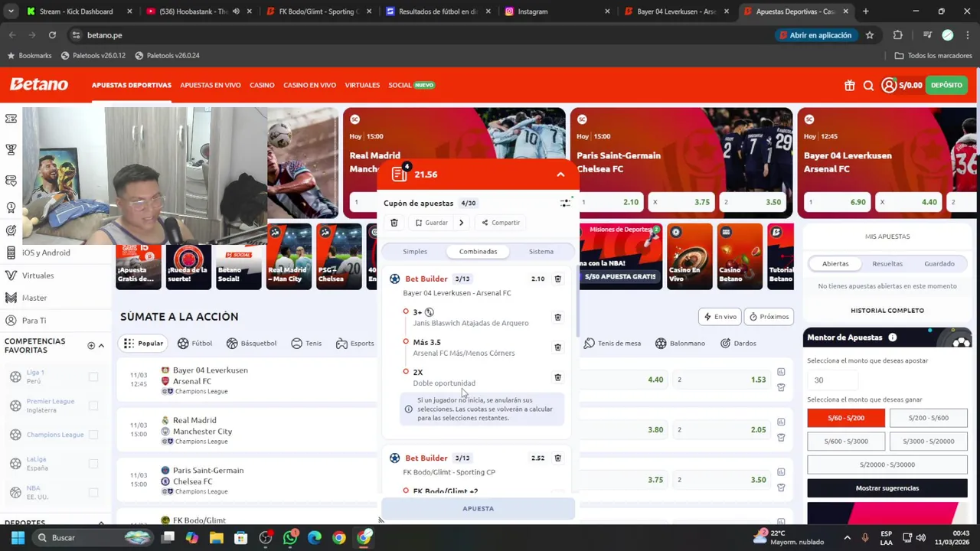Collapse the bet slip with chevron
The width and height of the screenshot is (980, 551).
point(560,174)
